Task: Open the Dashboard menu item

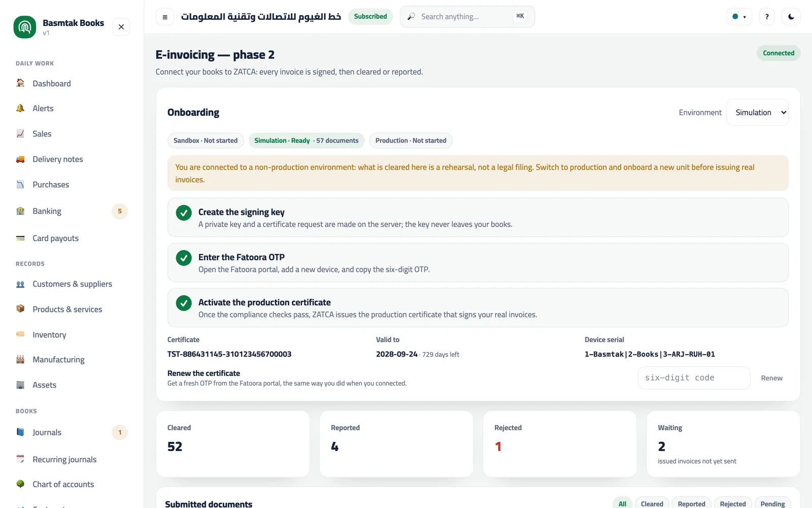Action: tap(72, 83)
